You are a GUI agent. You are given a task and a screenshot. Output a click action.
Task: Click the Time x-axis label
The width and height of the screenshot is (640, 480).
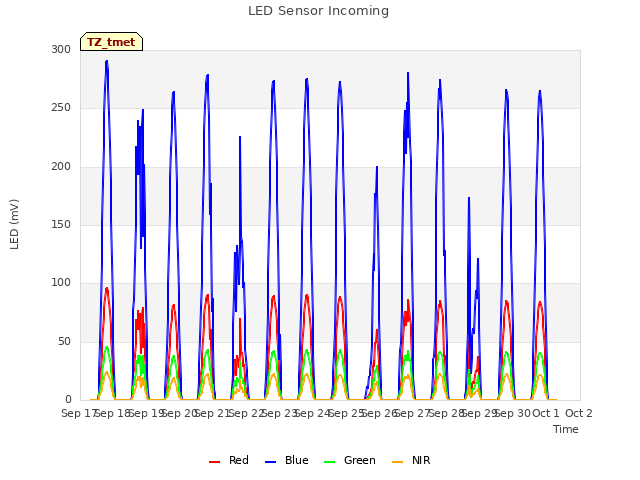point(566,429)
